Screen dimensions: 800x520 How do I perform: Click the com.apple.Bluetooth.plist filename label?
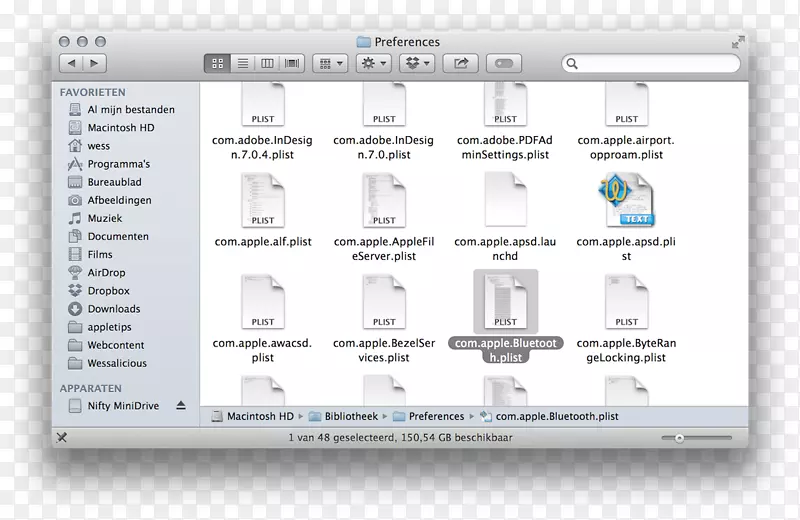point(506,350)
